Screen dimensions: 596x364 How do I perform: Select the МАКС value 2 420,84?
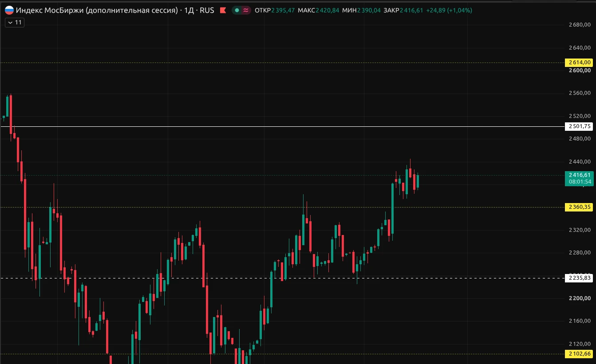click(x=327, y=10)
